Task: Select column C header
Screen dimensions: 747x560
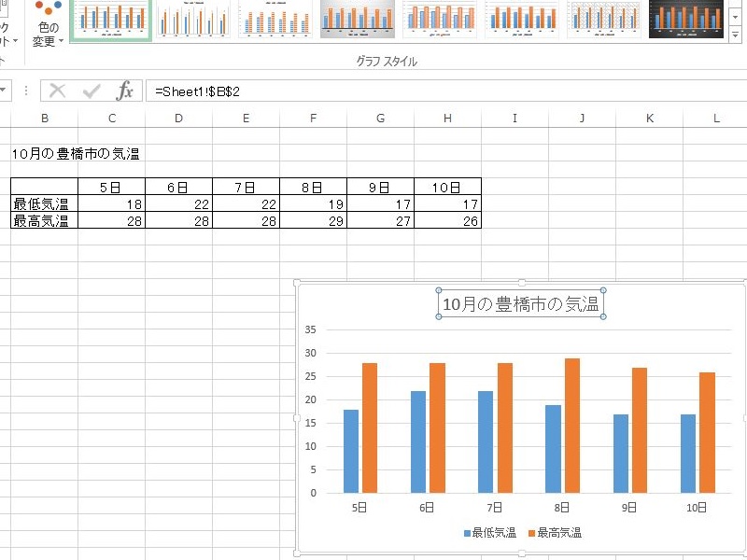Action: point(112,118)
